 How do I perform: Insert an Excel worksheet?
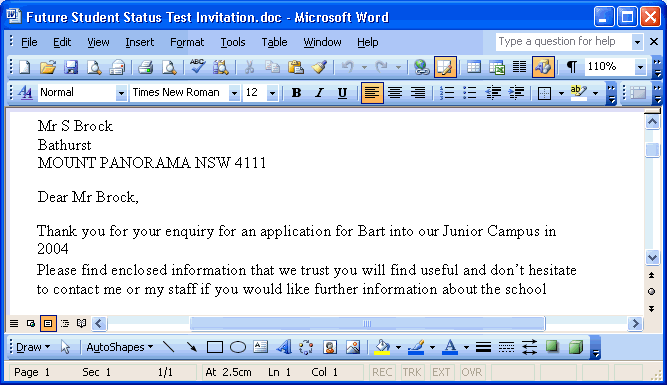pyautogui.click(x=496, y=67)
